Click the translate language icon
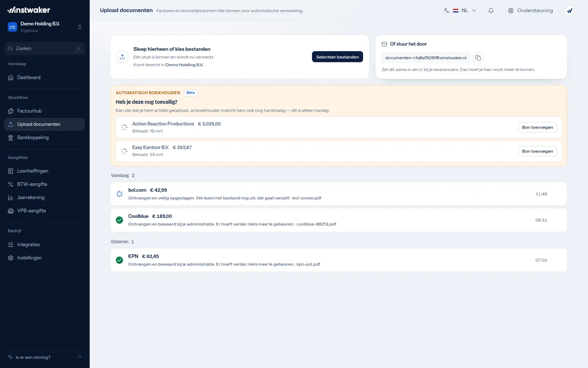This screenshot has height=368, width=588. click(447, 10)
